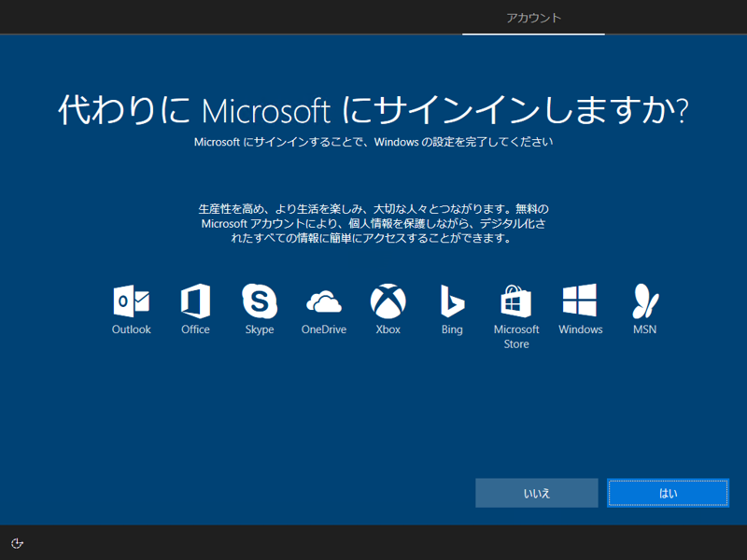Click the Bing icon
This screenshot has height=560, width=747.
[x=452, y=301]
